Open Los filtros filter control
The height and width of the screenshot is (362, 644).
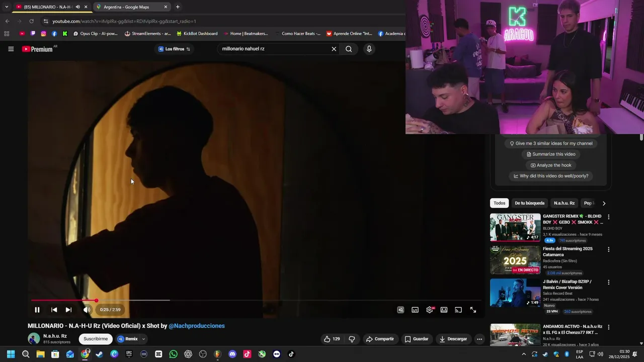click(174, 49)
